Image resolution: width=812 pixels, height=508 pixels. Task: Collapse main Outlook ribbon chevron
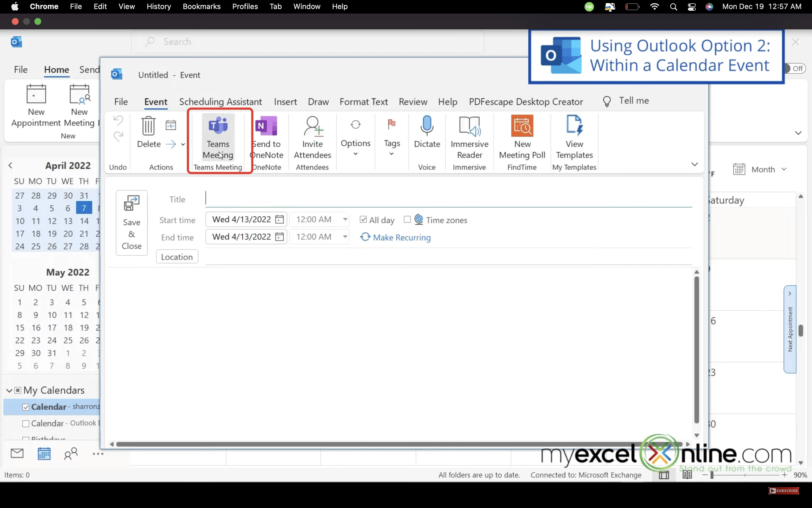pyautogui.click(x=798, y=133)
